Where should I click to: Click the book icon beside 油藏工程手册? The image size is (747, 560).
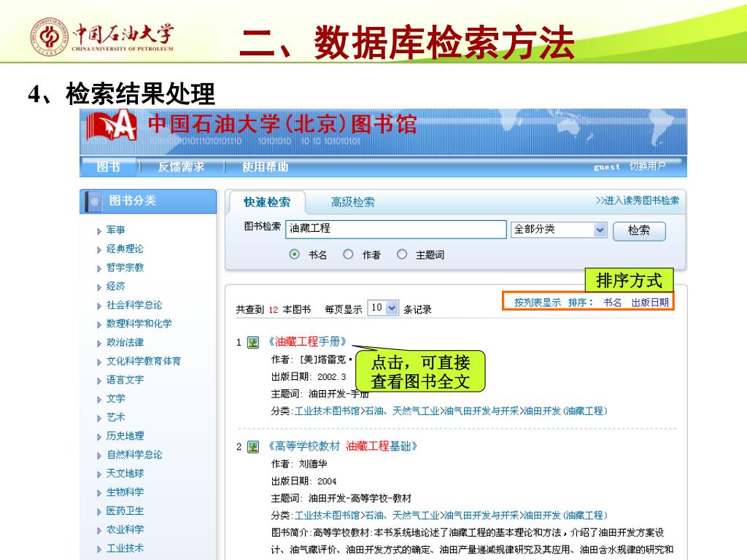(253, 342)
